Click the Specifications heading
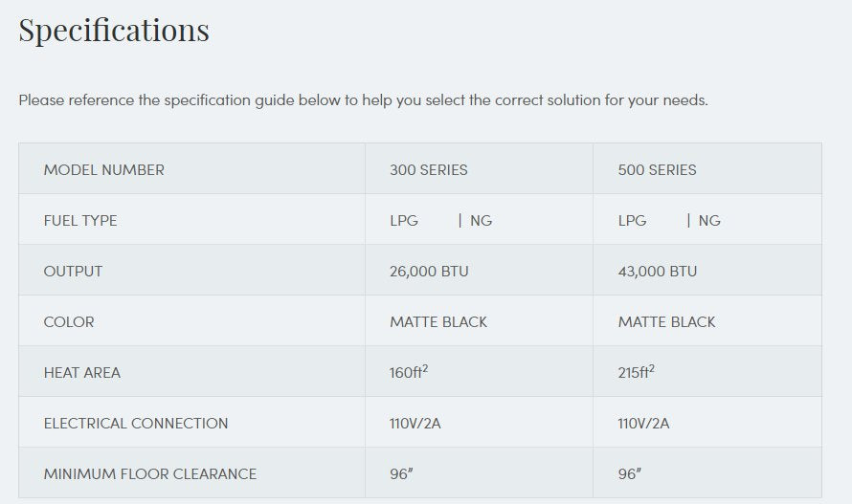The height and width of the screenshot is (504, 852). (x=114, y=30)
